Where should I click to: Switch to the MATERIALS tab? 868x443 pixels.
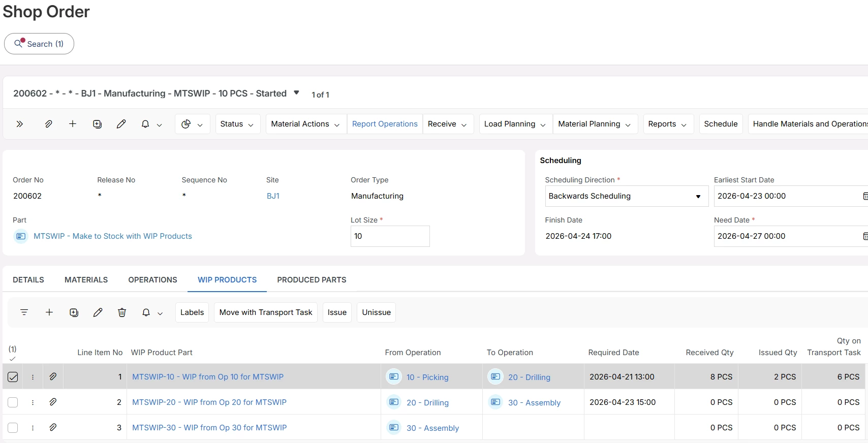(86, 280)
